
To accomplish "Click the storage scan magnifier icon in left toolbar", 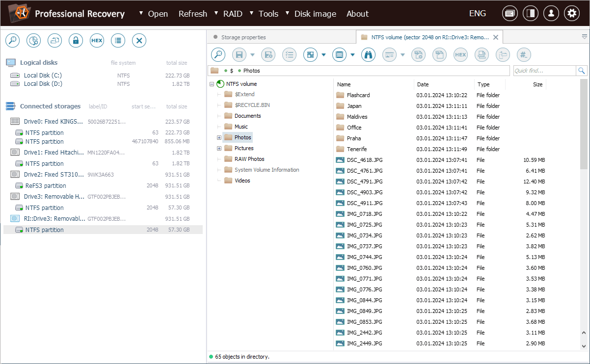I will tap(12, 41).
